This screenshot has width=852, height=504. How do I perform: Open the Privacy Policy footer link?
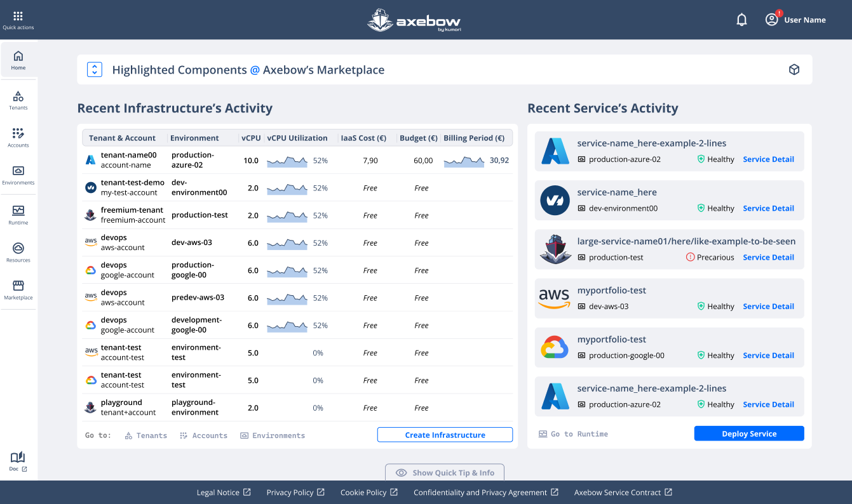coord(295,493)
